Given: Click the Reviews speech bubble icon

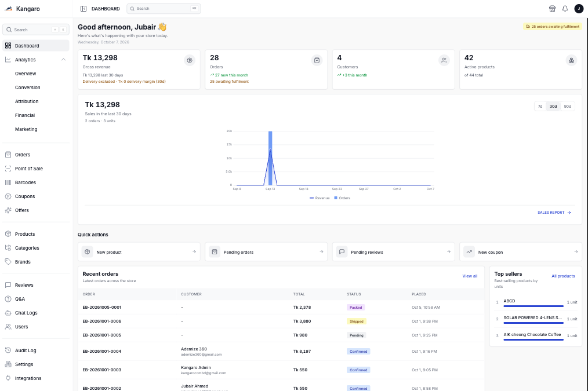Looking at the screenshot, I should [8, 285].
